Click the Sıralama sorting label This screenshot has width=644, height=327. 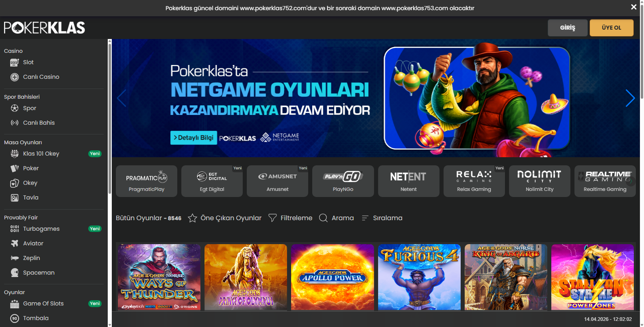pyautogui.click(x=388, y=218)
